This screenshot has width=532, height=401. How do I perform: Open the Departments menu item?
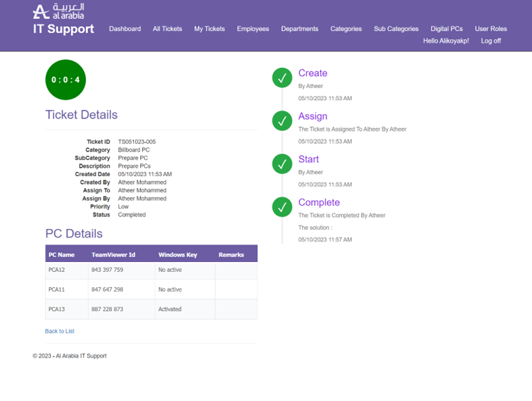299,29
